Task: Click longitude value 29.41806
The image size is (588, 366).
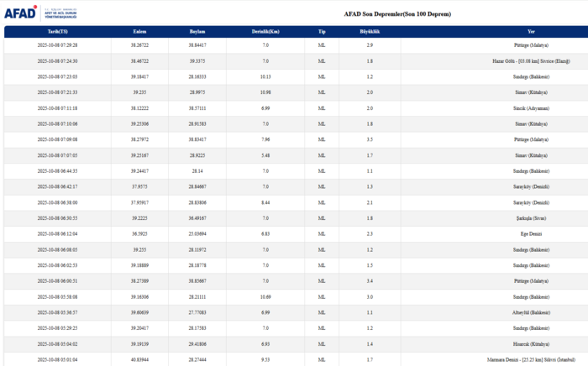Action: tap(197, 344)
